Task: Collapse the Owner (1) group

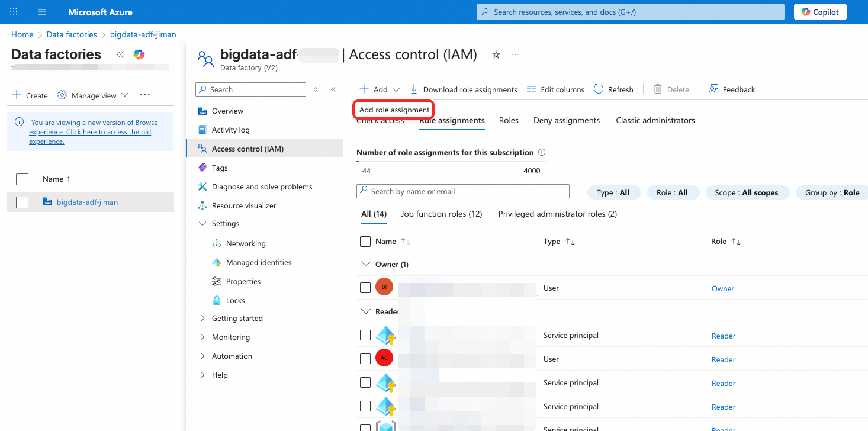Action: point(365,264)
